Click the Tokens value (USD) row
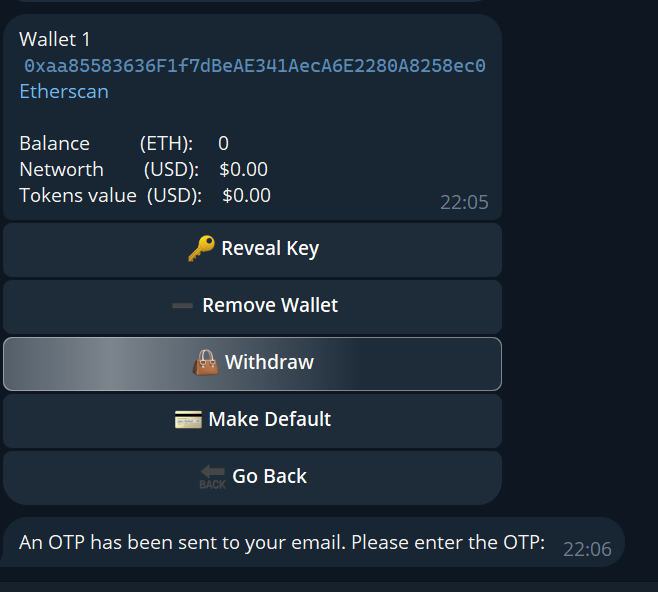Viewport: 658px width, 592px height. pyautogui.click(x=145, y=195)
